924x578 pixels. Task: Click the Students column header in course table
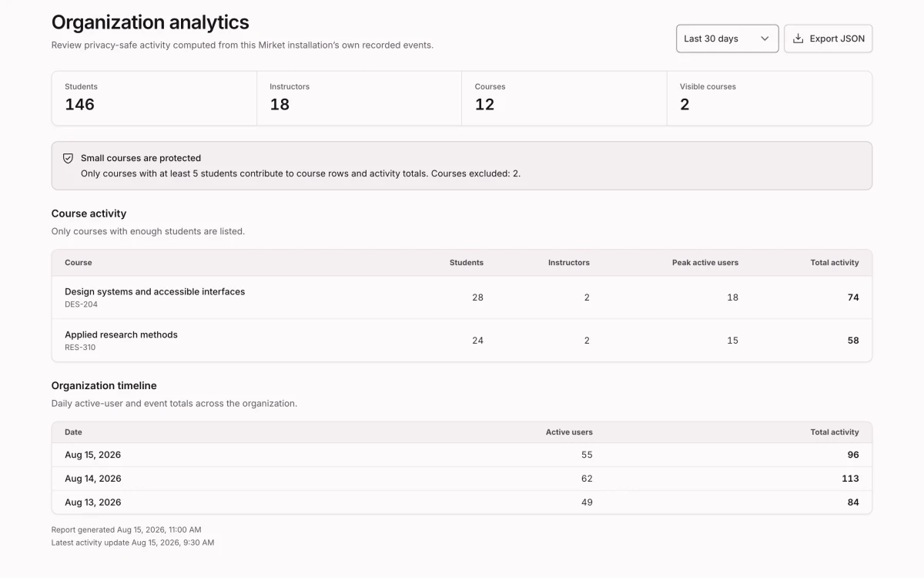point(467,263)
